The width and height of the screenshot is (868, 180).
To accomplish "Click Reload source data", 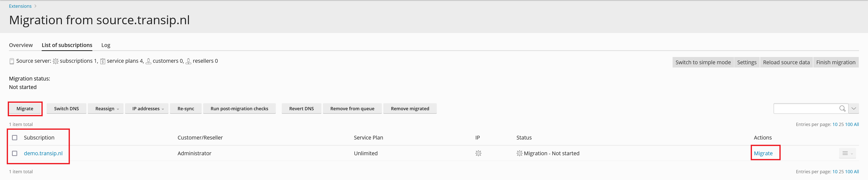I will point(786,62).
